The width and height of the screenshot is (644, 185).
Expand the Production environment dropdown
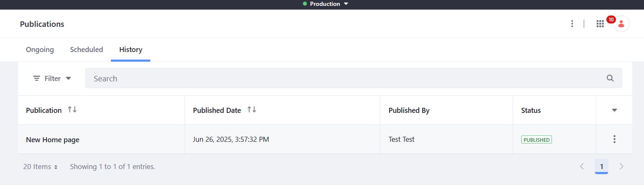(x=326, y=4)
